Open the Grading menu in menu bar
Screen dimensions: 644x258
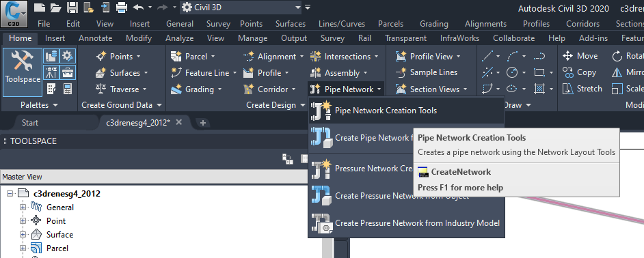click(433, 24)
